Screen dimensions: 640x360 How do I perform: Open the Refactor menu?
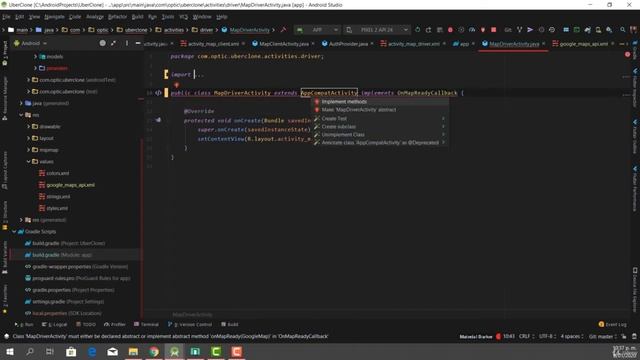[118, 17]
